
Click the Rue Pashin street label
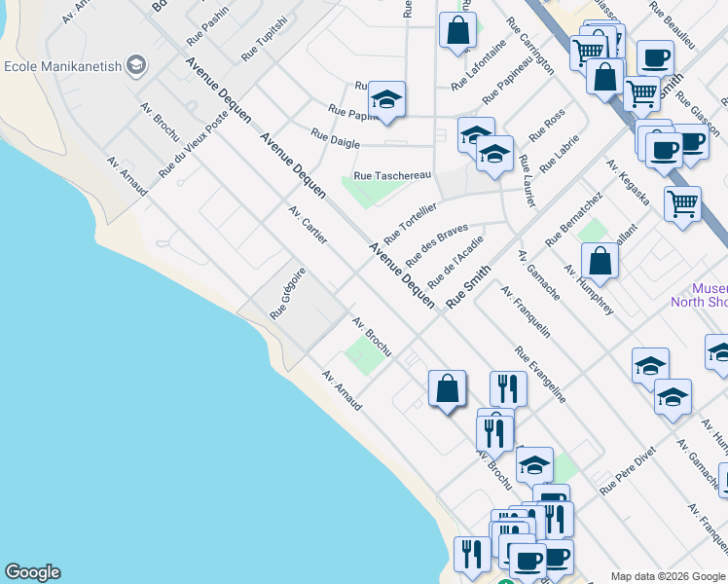208,26
